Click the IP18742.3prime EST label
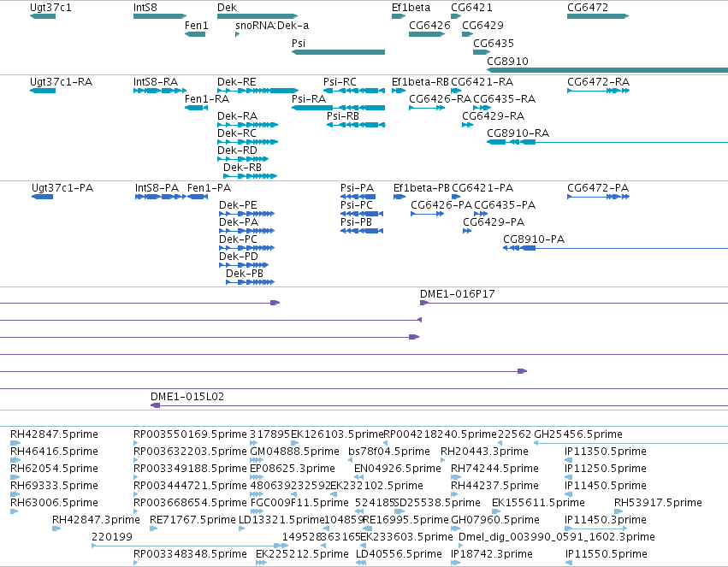Screen dimensions: 728x567 [x=492, y=554]
